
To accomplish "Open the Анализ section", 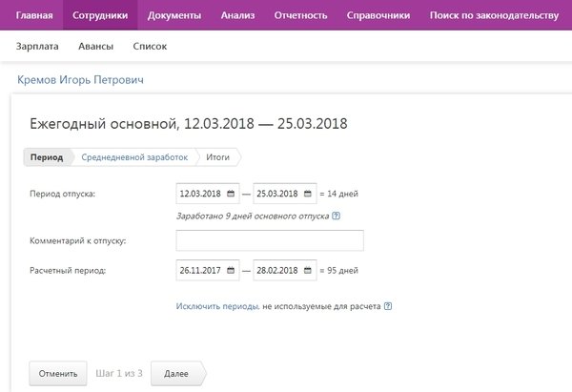I will coord(237,16).
